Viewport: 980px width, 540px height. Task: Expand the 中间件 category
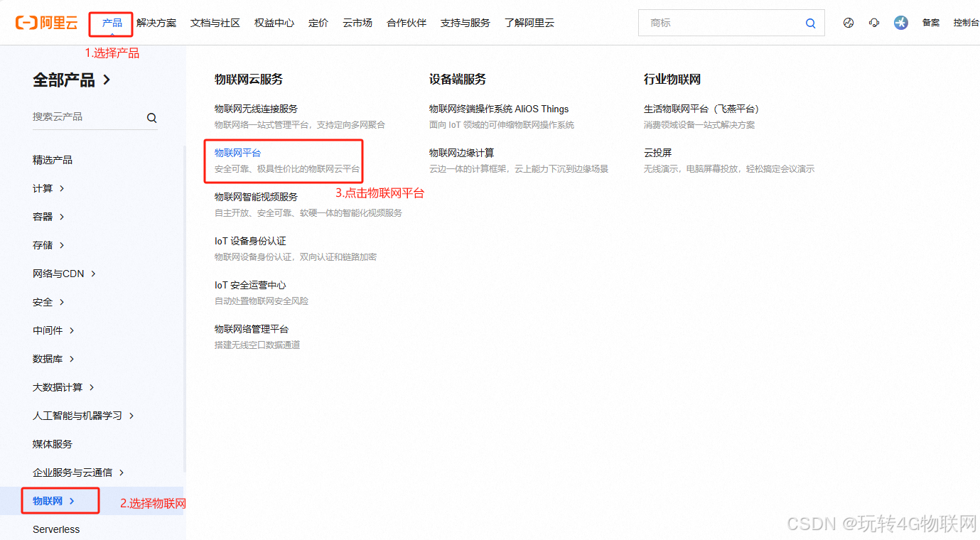coord(53,330)
